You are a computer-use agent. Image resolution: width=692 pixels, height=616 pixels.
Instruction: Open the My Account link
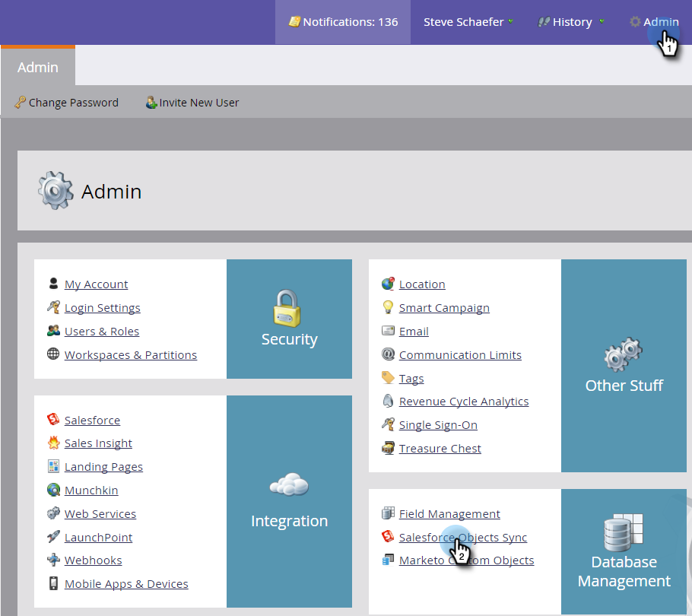[97, 284]
